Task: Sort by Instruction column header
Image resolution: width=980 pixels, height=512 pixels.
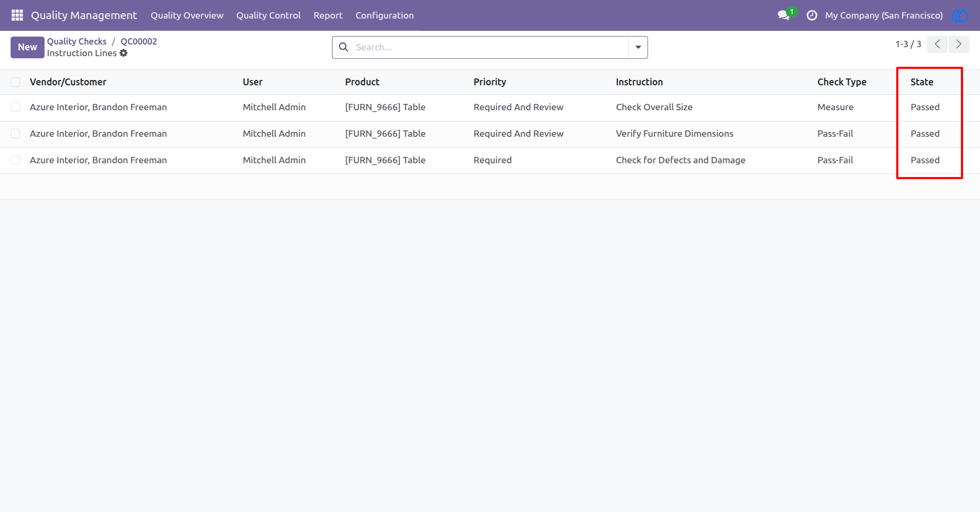Action: 639,82
